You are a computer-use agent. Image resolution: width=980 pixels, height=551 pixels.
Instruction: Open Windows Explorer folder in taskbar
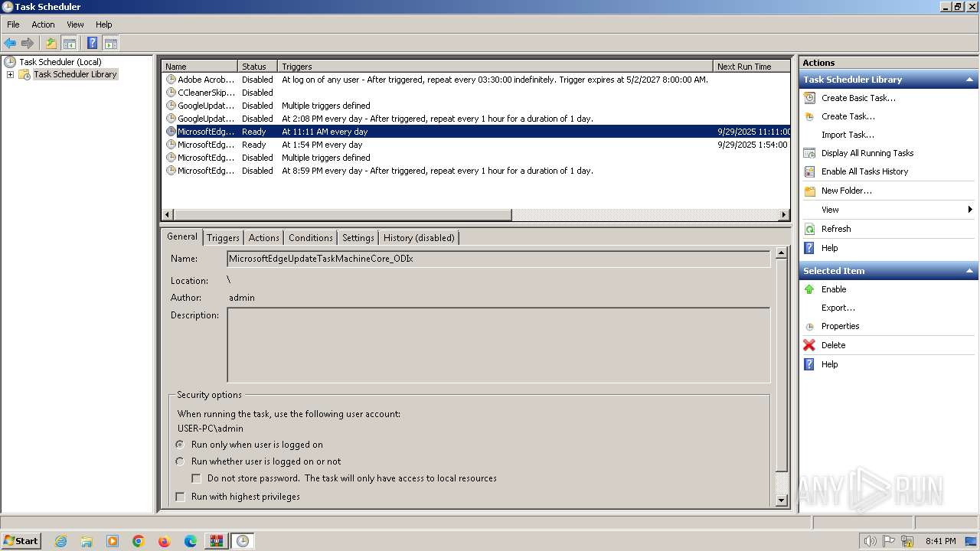pos(87,541)
